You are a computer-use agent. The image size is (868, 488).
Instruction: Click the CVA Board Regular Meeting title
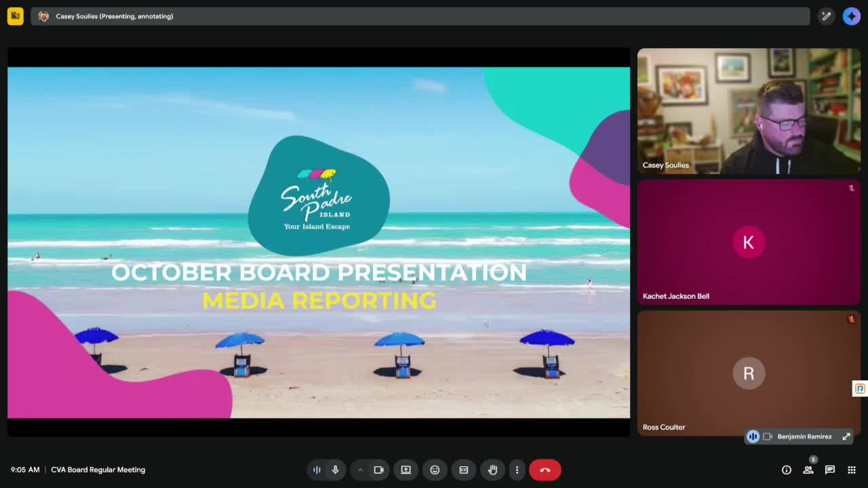pyautogui.click(x=98, y=470)
